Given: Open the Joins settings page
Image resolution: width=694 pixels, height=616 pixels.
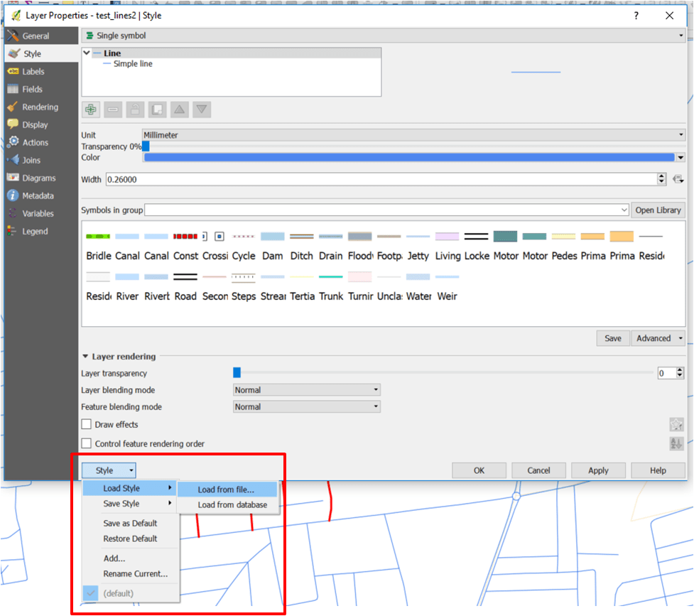Looking at the screenshot, I should tap(40, 160).
